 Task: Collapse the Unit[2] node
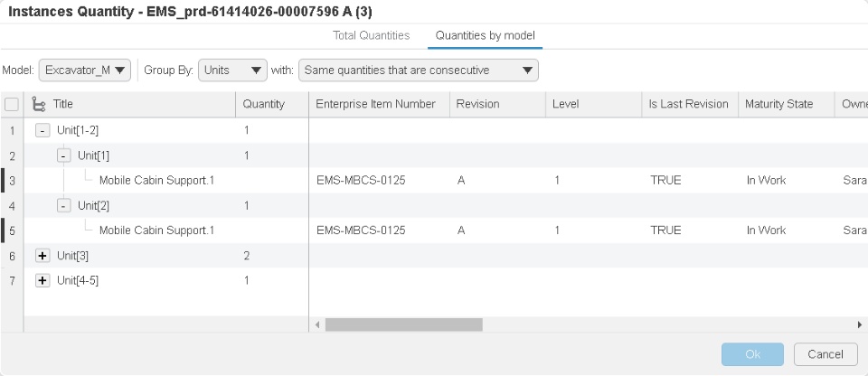(x=63, y=205)
